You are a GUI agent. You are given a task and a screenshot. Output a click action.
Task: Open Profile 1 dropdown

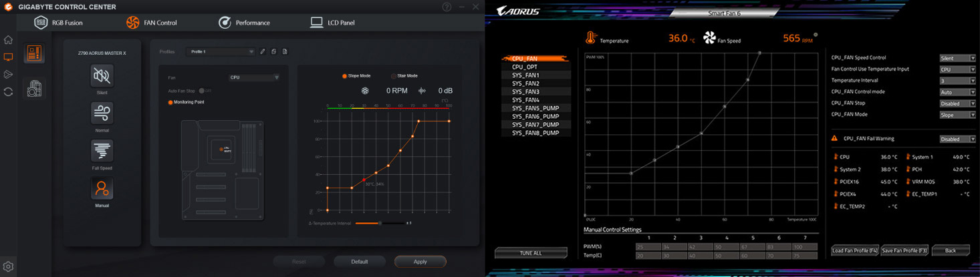[x=221, y=51]
